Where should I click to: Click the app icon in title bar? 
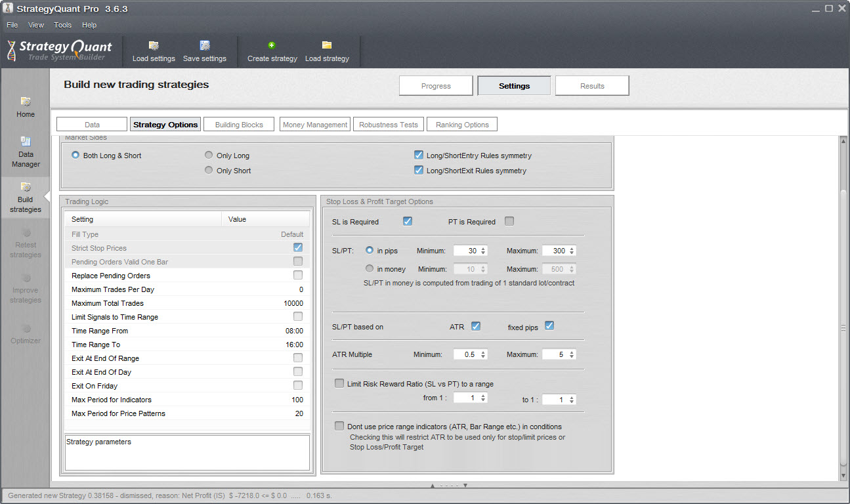click(x=9, y=9)
